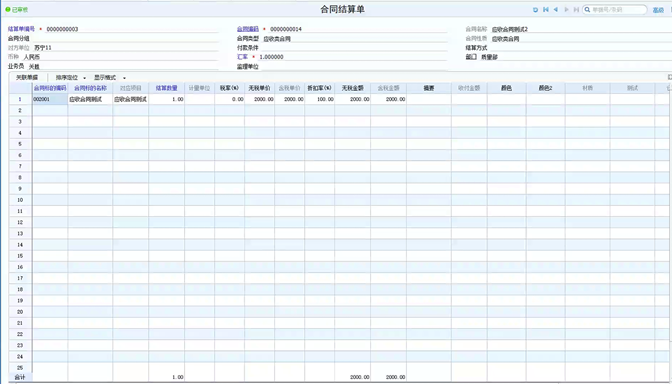
Task: Select the cell containing 002001
Action: [x=50, y=99]
